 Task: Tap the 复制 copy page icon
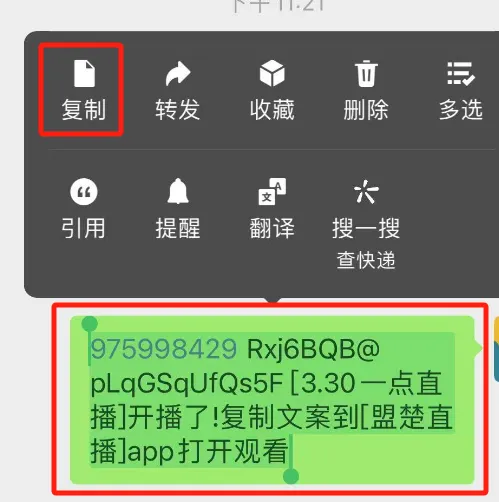pyautogui.click(x=84, y=73)
